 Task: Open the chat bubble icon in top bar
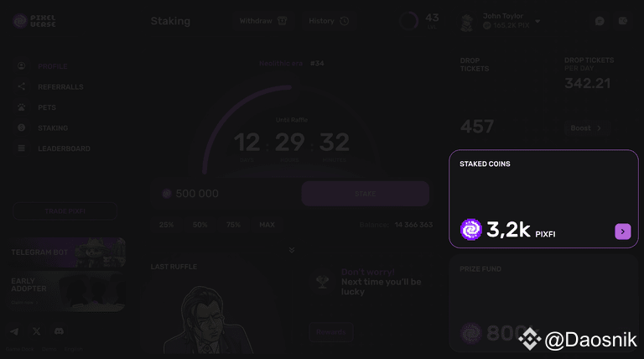coord(600,21)
